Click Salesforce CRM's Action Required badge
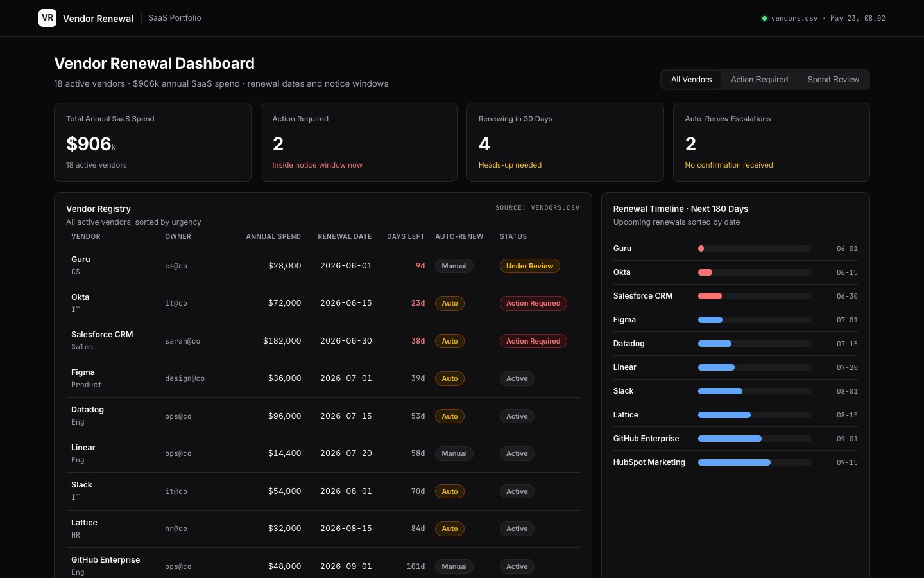 533,341
